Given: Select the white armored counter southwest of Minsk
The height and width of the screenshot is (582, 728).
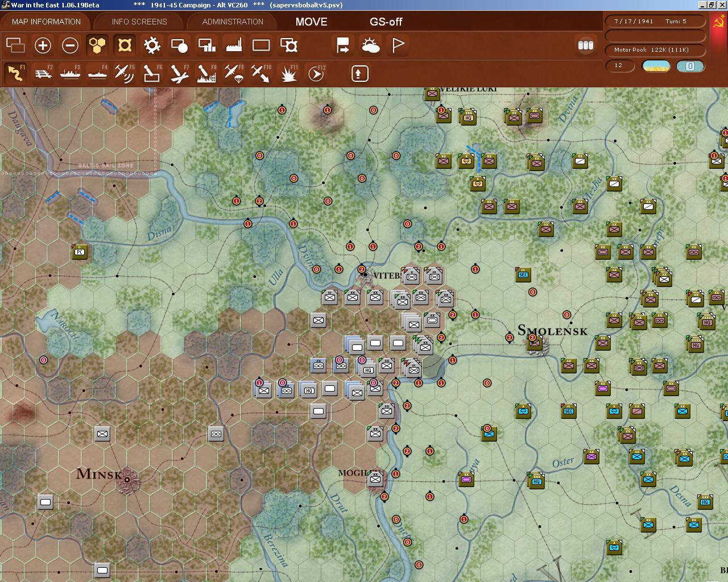Looking at the screenshot, I should (x=45, y=502).
